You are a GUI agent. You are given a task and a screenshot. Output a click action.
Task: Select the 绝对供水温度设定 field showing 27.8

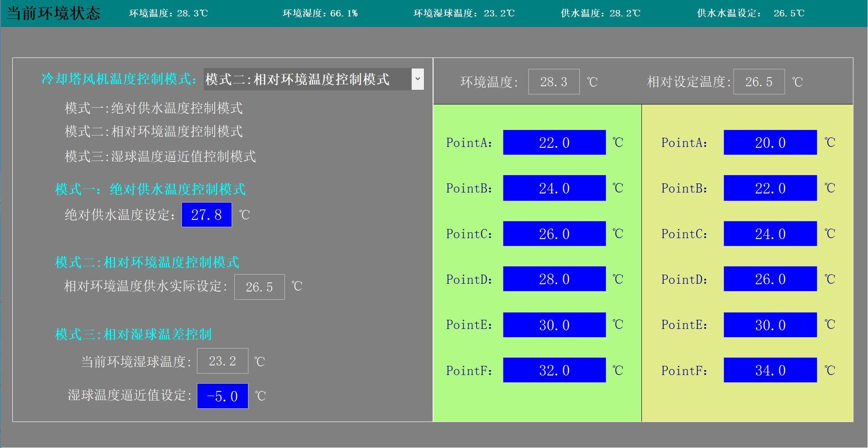click(x=207, y=215)
